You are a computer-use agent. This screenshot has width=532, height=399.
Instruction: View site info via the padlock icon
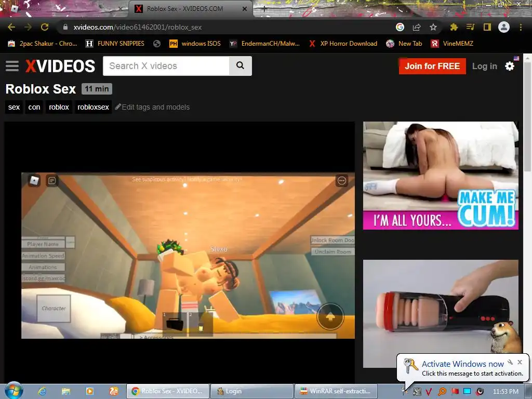click(65, 27)
